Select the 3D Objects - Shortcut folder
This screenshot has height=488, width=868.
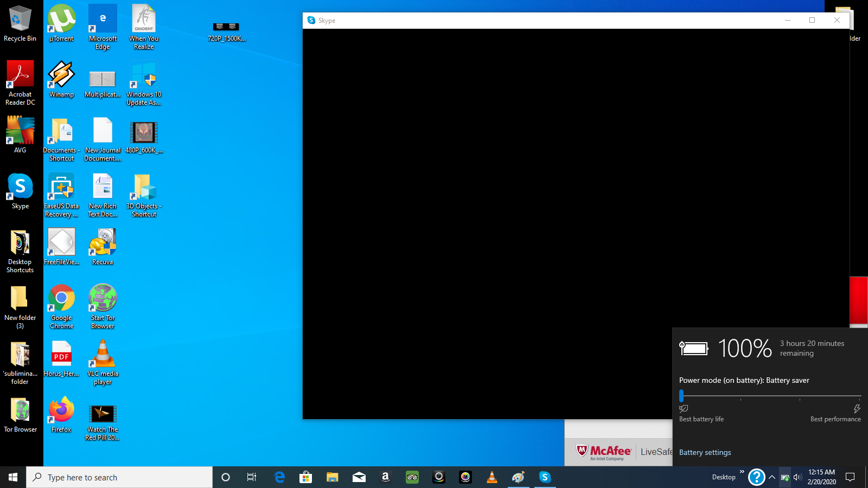[x=144, y=195]
